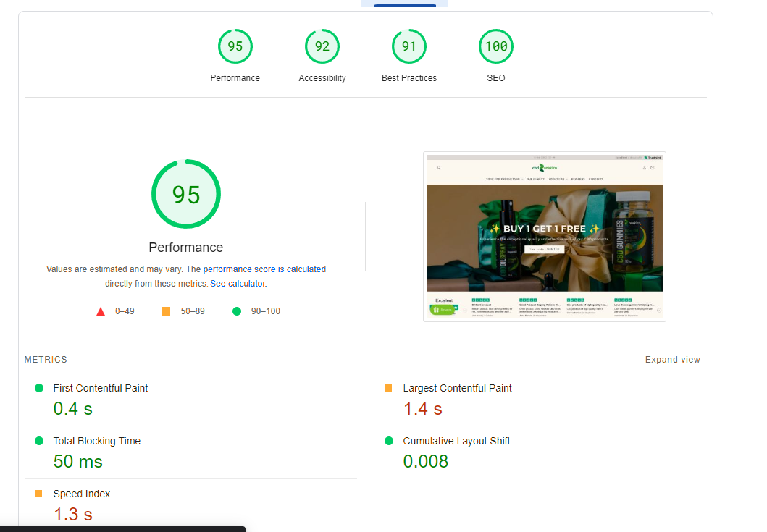Click the orange square beside Largest Contentful Paint
This screenshot has height=532, width=767.
[x=388, y=388]
